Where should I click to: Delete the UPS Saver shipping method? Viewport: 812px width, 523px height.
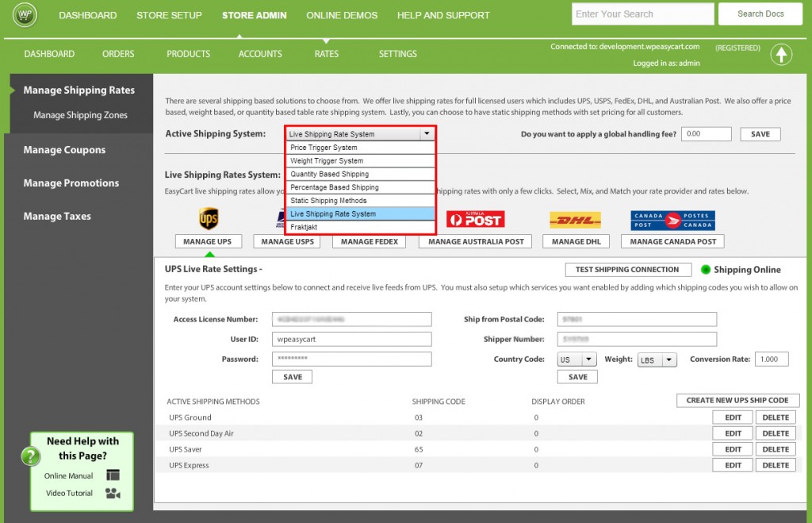click(x=776, y=449)
